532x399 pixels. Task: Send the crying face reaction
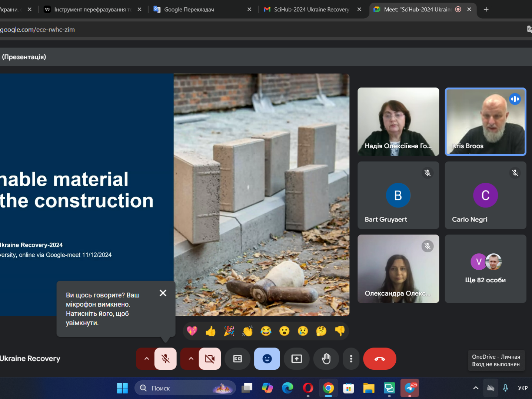tap(303, 331)
